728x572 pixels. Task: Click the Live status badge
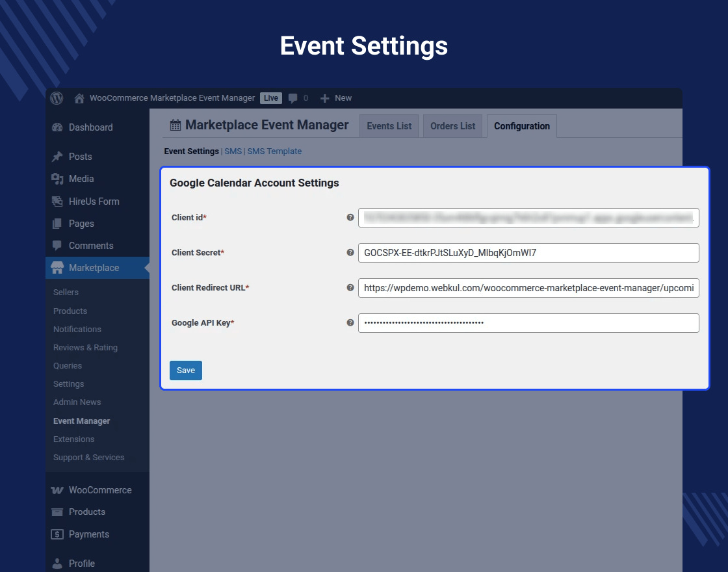pos(270,98)
